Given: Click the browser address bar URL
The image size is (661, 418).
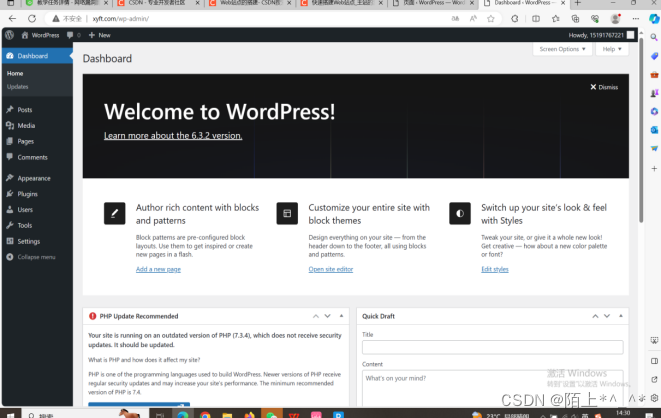Looking at the screenshot, I should [x=121, y=19].
